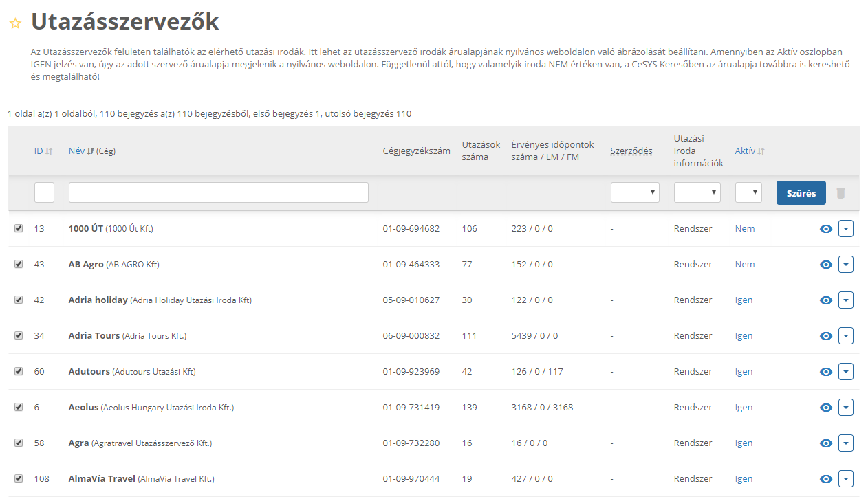Click the Szerződés column header
Image resolution: width=868 pixels, height=499 pixels.
631,151
